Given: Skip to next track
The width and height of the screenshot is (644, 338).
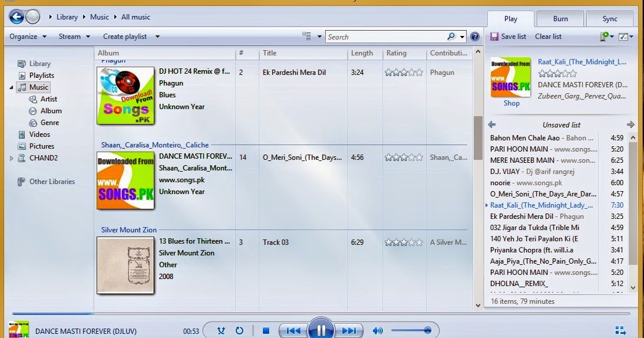Looking at the screenshot, I should pyautogui.click(x=349, y=330).
